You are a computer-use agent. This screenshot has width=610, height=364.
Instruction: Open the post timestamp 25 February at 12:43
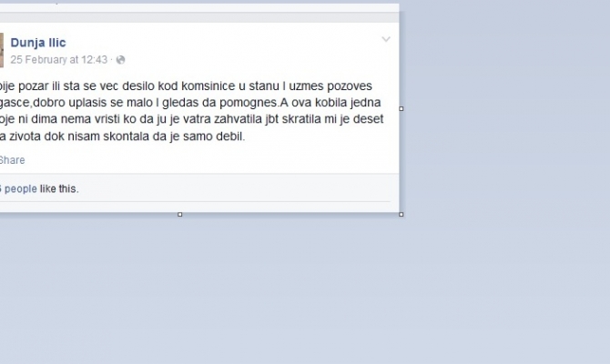point(59,59)
